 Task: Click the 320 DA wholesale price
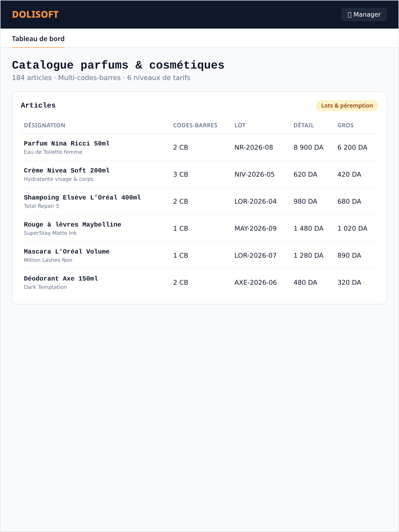click(349, 283)
